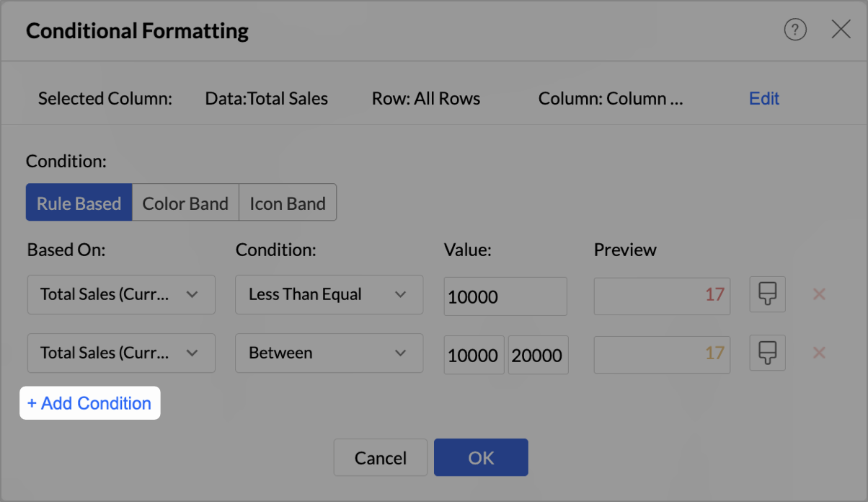Remove the Between condition row
The image size is (868, 502).
tap(819, 353)
